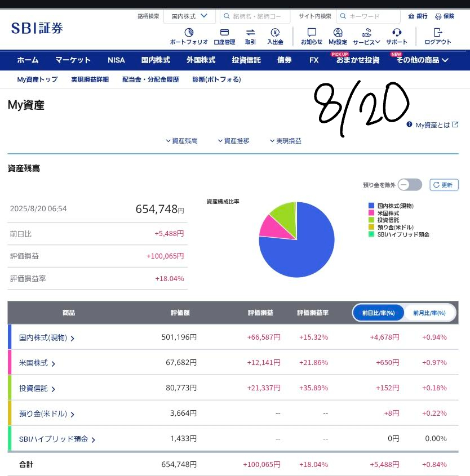Open the 取引 trading icon

tap(250, 33)
